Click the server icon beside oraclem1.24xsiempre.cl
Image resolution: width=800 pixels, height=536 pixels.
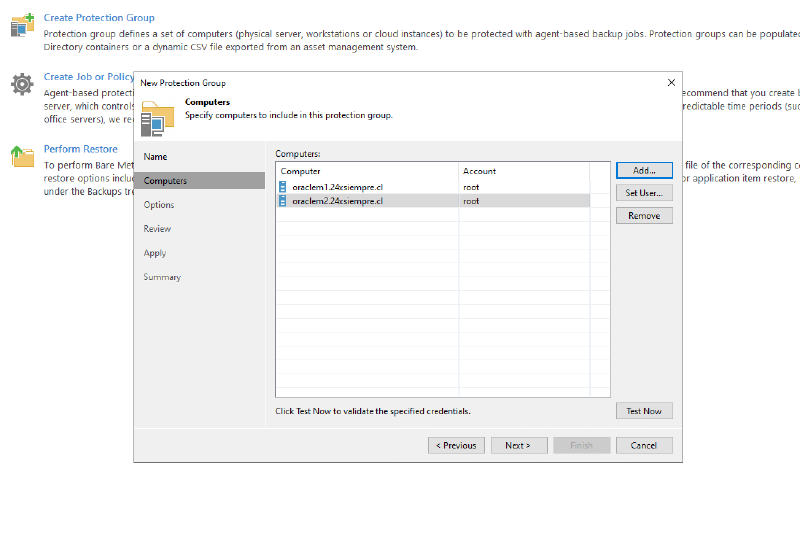283,187
